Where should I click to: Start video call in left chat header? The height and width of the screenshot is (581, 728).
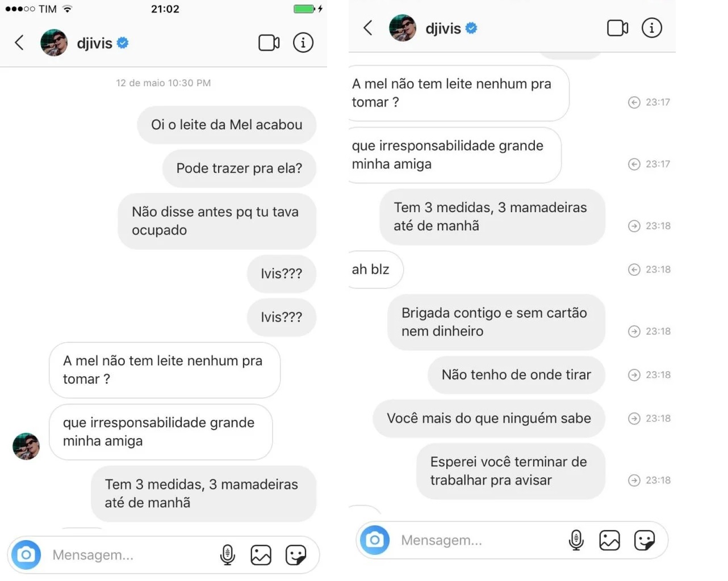[x=269, y=43]
